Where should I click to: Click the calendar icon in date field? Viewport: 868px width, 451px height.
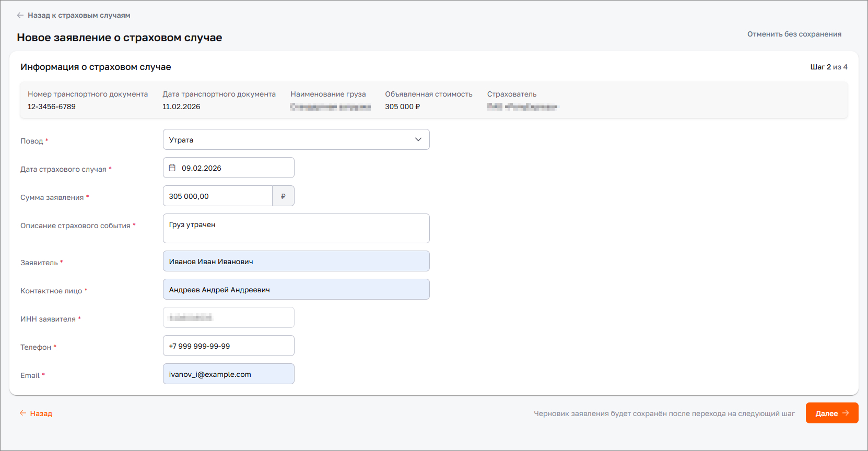[x=172, y=168]
